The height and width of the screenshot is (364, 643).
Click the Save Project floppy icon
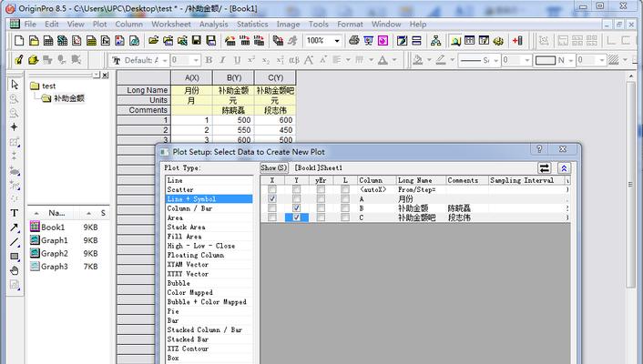(197, 41)
